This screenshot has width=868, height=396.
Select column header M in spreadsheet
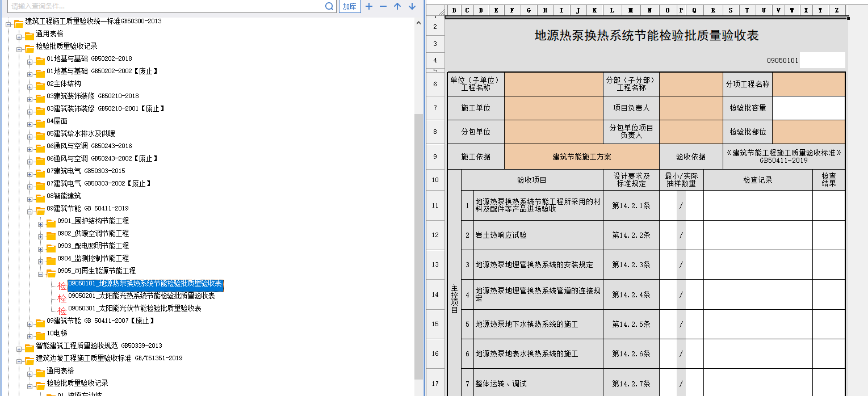(631, 10)
